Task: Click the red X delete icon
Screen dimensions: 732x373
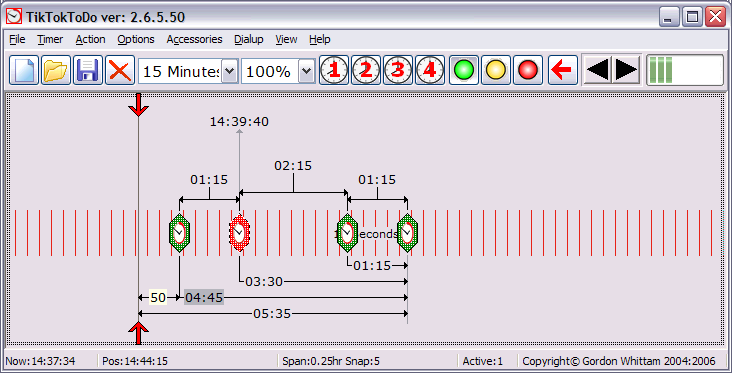Action: [x=120, y=70]
